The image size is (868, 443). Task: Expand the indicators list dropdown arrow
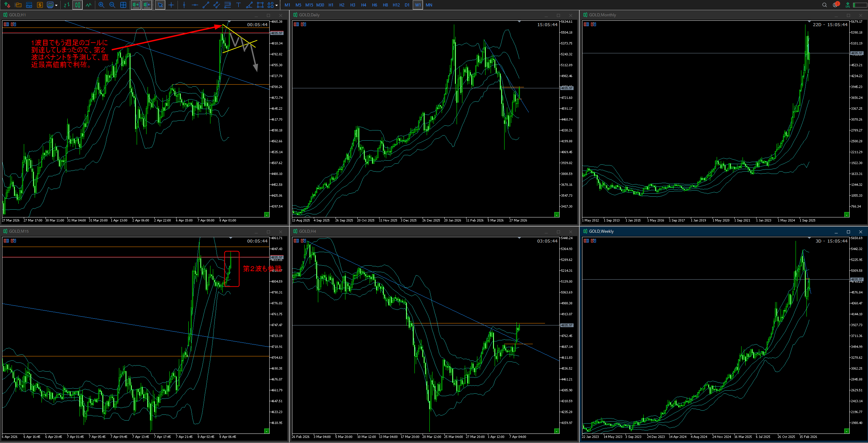pos(56,5)
